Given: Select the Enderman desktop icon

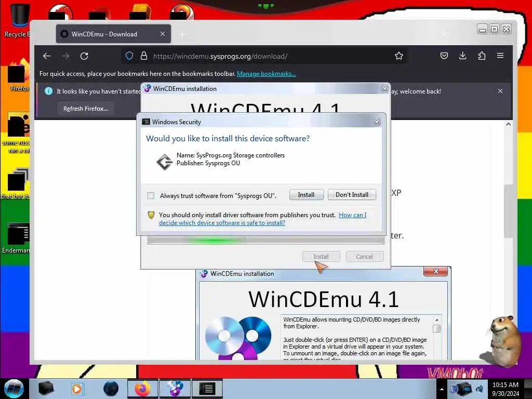Looking at the screenshot, I should pos(16,238).
